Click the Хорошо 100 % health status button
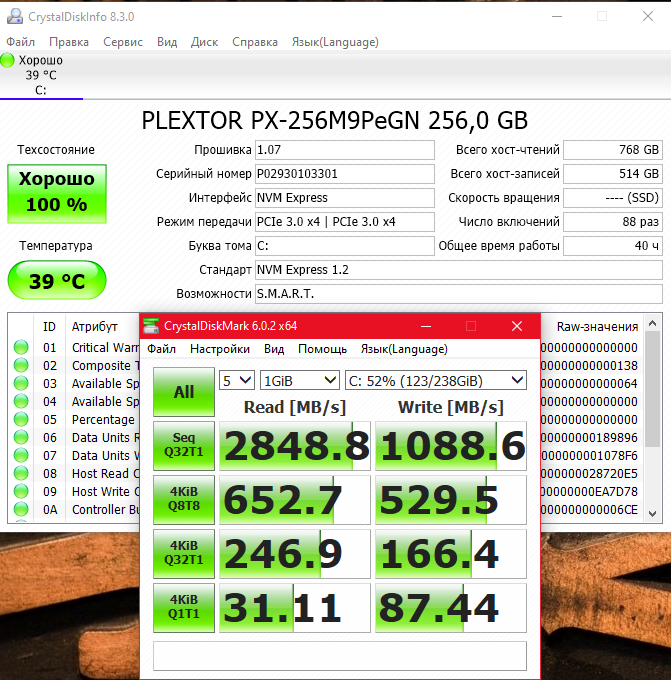The image size is (671, 680). tap(57, 194)
